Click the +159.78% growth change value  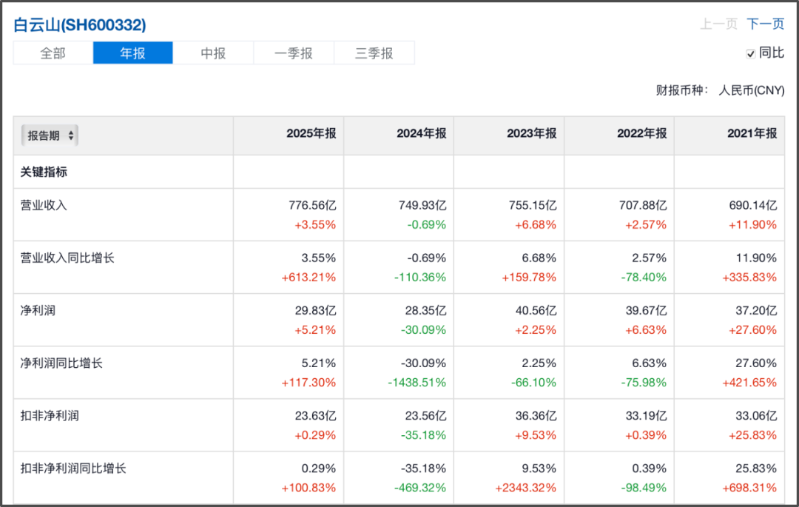tap(529, 278)
